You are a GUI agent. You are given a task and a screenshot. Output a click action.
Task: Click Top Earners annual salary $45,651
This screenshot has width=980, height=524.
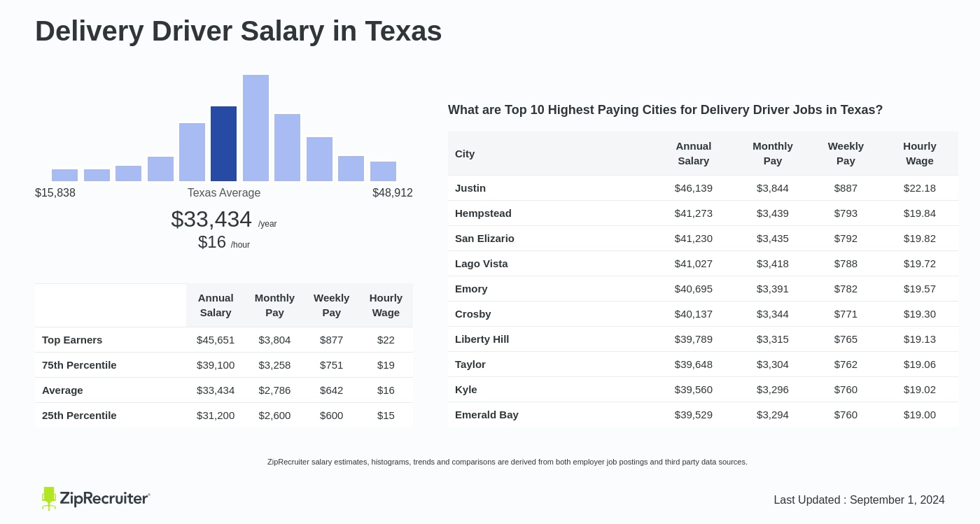(216, 339)
